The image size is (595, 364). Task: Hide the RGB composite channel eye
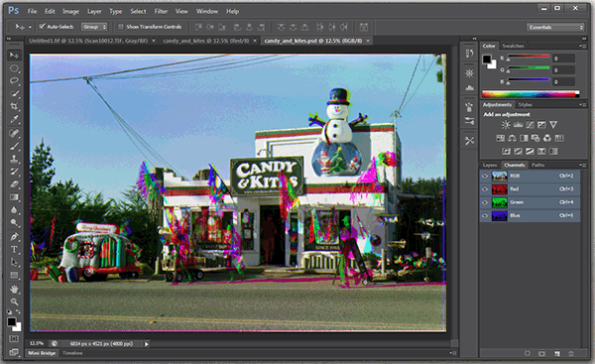pyautogui.click(x=485, y=177)
